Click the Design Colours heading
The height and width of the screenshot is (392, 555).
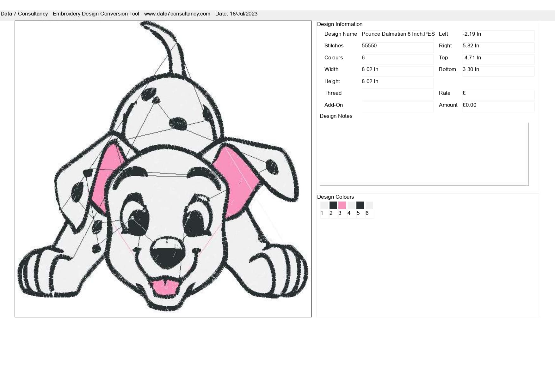click(x=336, y=197)
